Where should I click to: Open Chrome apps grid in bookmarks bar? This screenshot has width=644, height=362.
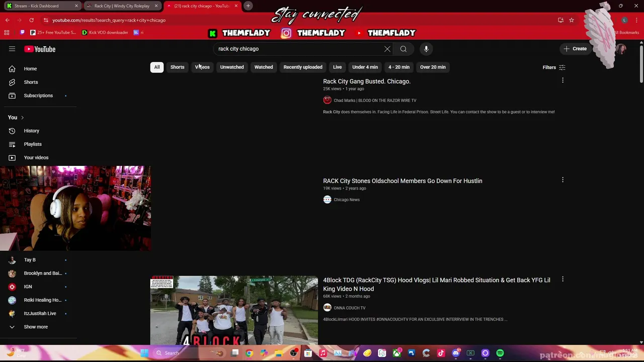tap(7, 32)
